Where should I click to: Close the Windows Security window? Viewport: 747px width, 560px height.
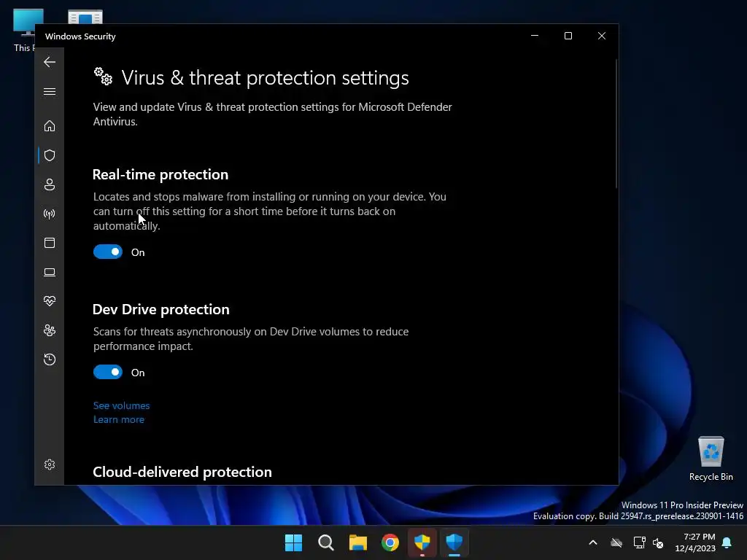(x=602, y=36)
